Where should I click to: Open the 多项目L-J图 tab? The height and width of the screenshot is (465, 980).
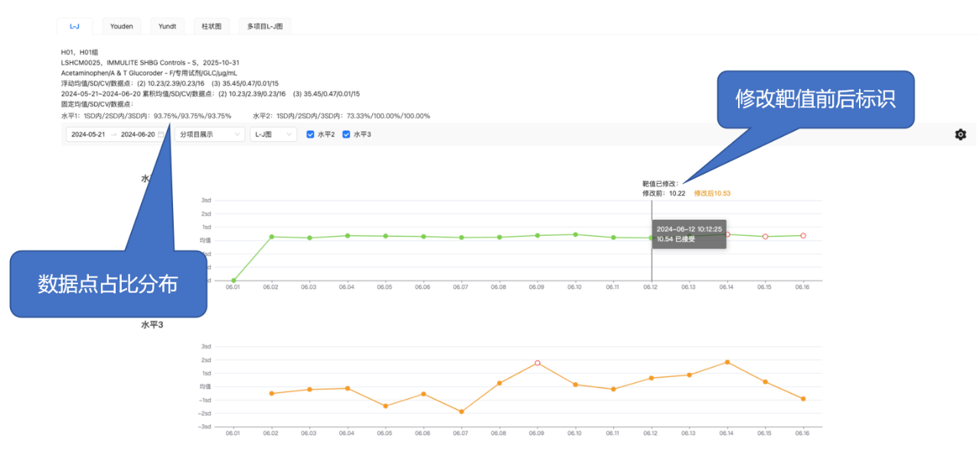pyautogui.click(x=265, y=26)
